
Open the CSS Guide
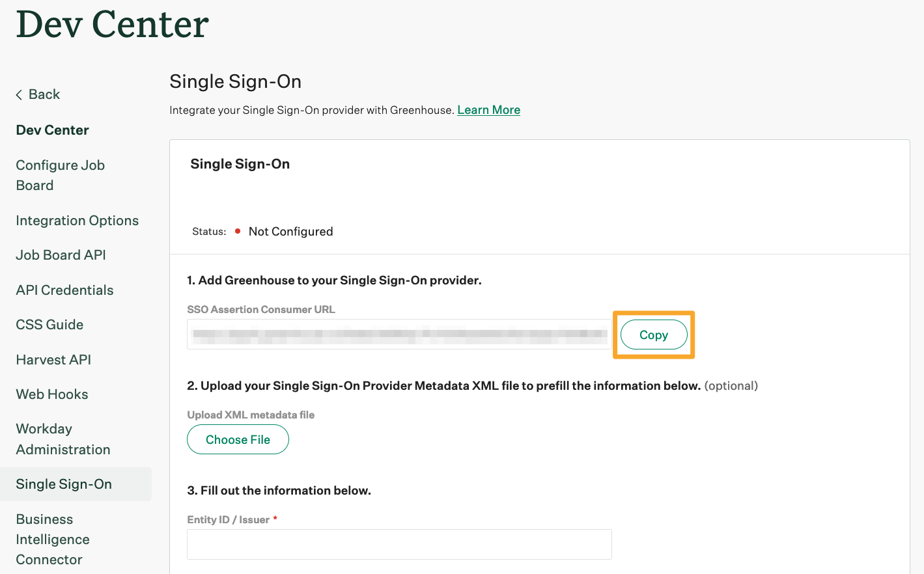[x=49, y=324]
